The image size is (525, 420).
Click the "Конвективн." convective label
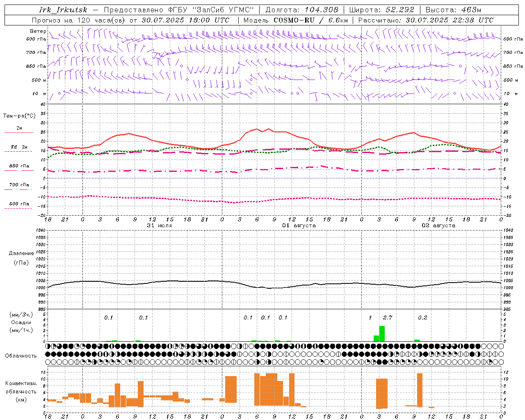pyautogui.click(x=21, y=383)
